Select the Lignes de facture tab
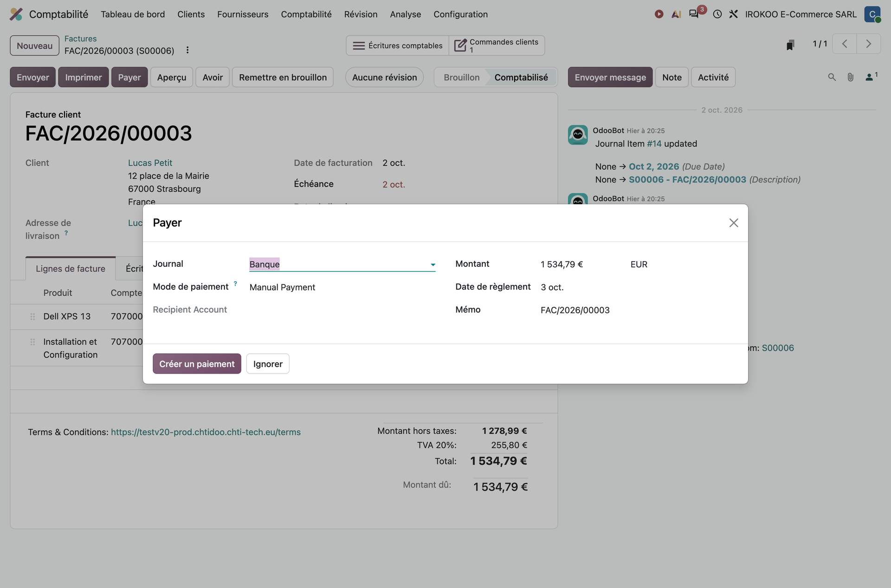891x588 pixels. pyautogui.click(x=71, y=269)
